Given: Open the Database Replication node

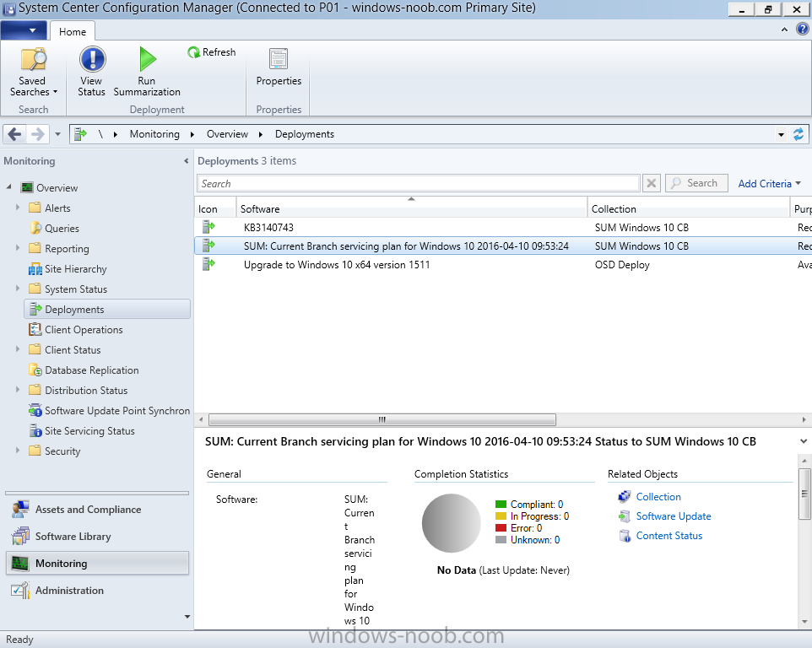Looking at the screenshot, I should pos(92,370).
